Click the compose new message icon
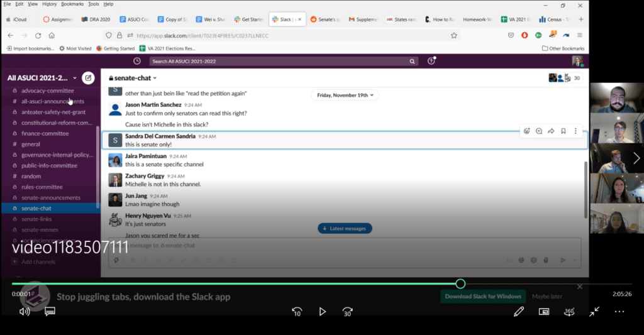 [89, 78]
